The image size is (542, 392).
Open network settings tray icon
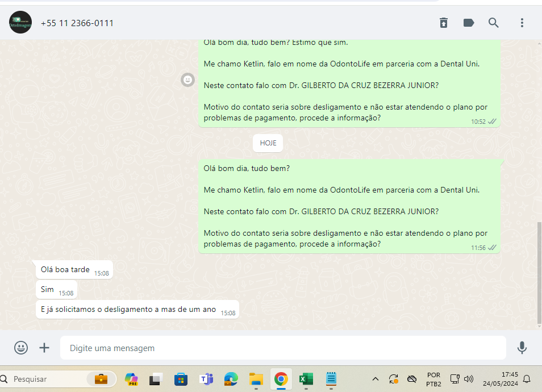coord(455,379)
